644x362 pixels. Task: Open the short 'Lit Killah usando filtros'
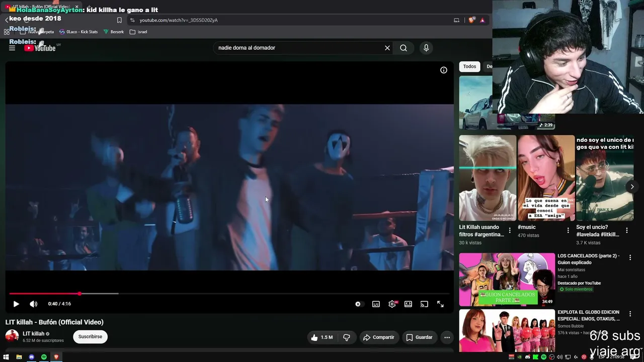click(x=488, y=178)
